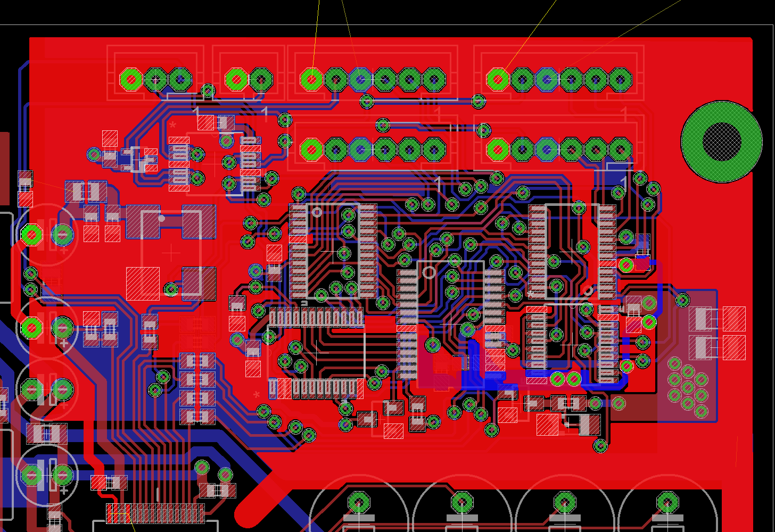Click pin 1 pad of two-pin header
Image resolution: width=775 pixels, height=532 pixels.
pos(236,79)
